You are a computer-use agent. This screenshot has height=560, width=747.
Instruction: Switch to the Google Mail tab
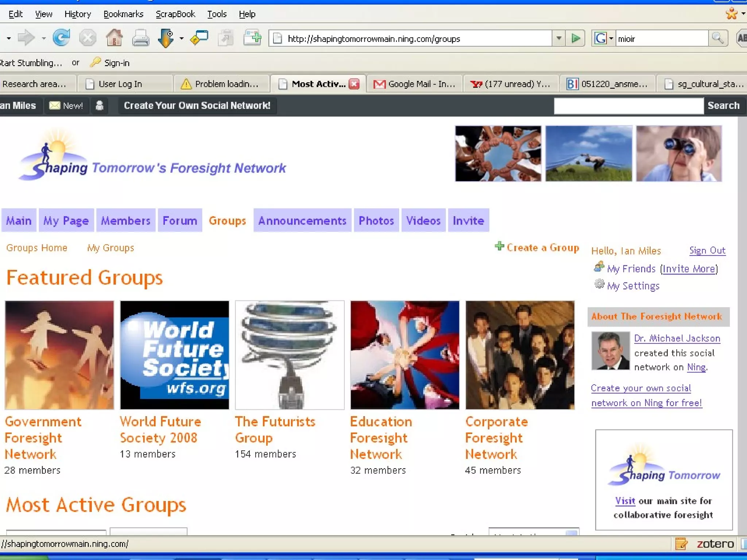[x=415, y=84]
